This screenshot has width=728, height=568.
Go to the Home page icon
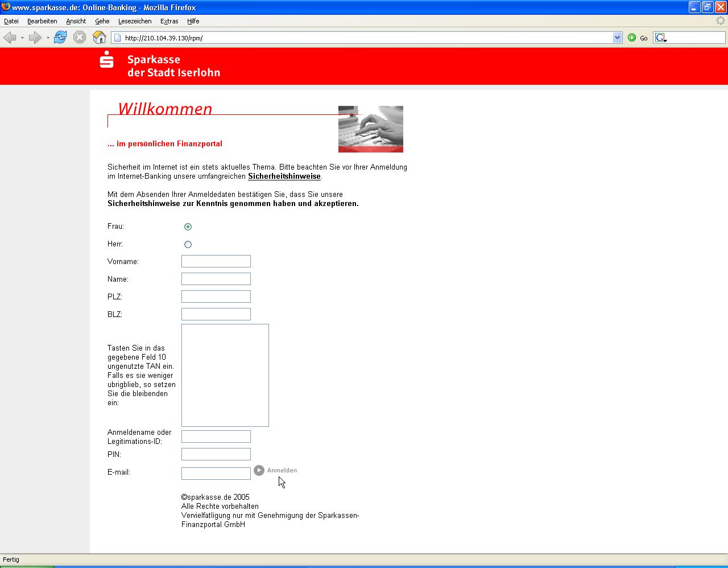pyautogui.click(x=100, y=38)
